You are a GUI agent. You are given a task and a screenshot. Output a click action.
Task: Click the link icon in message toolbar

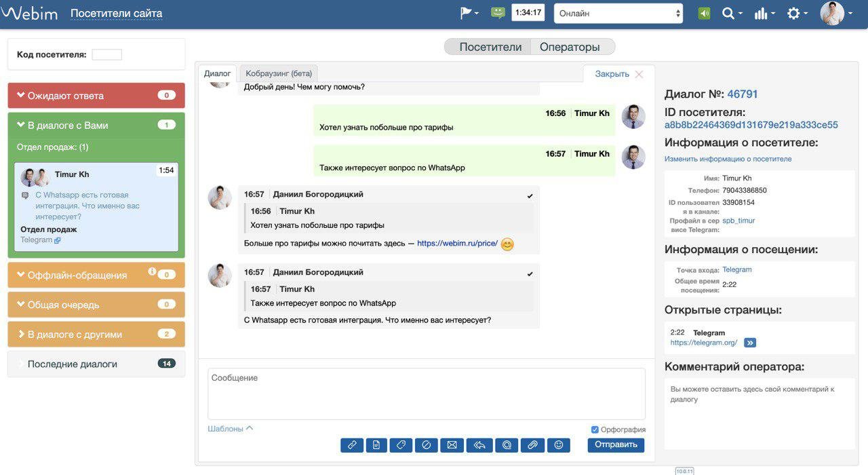(352, 445)
